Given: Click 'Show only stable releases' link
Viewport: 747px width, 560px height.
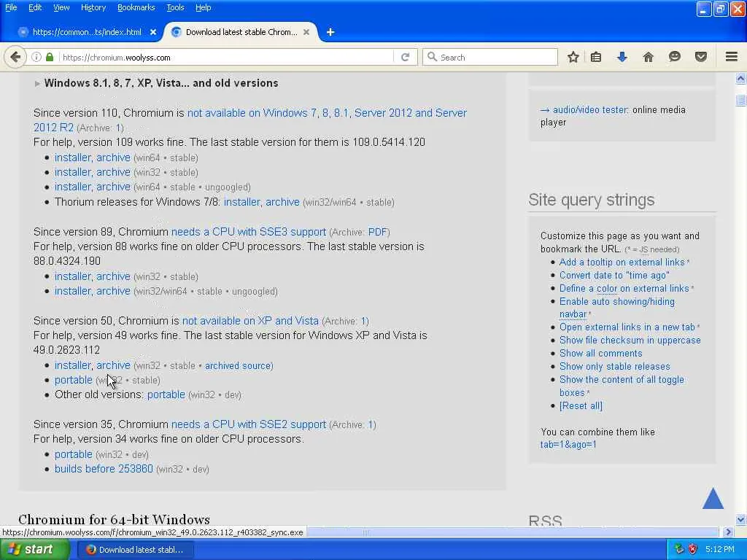Looking at the screenshot, I should click(614, 366).
